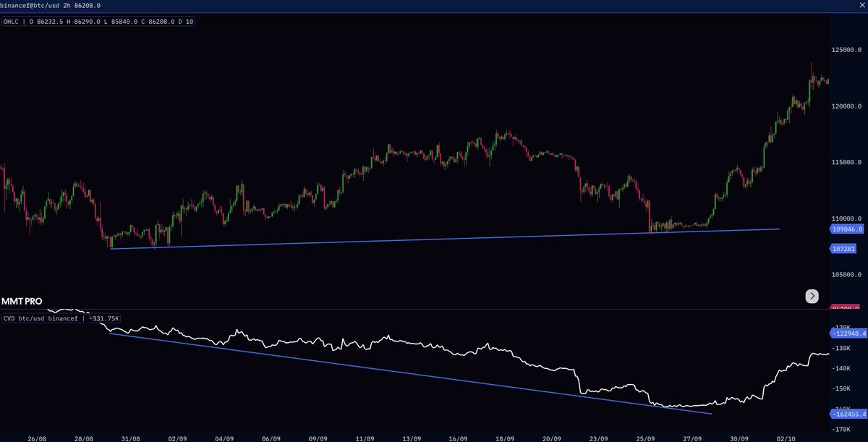Click the 26/08 date label on the time axis
The width and height of the screenshot is (868, 442).
[x=38, y=437]
